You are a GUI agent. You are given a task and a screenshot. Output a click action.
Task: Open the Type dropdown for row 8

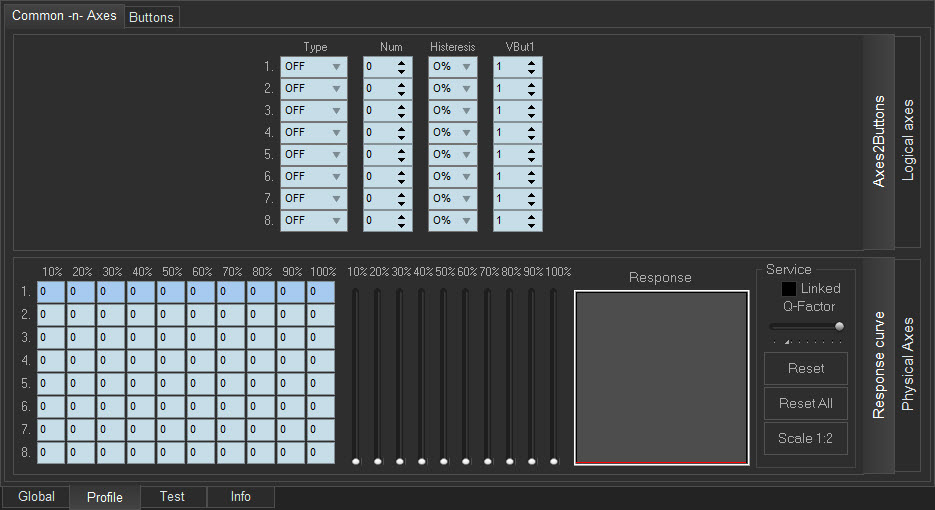(314, 221)
